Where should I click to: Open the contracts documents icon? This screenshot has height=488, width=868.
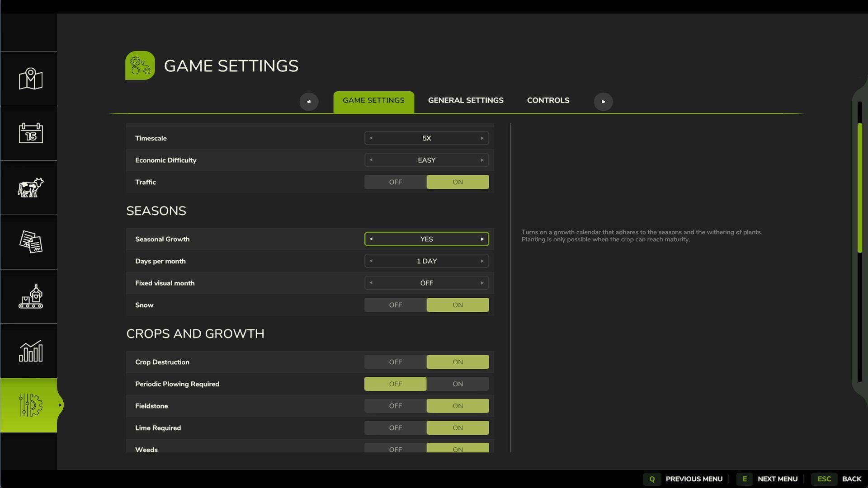(x=30, y=242)
